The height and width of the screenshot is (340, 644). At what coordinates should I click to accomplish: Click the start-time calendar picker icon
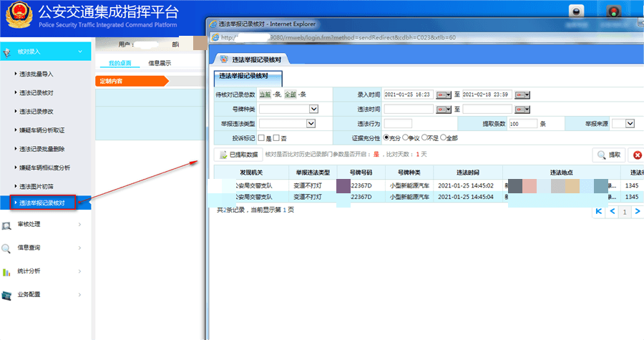click(x=444, y=94)
